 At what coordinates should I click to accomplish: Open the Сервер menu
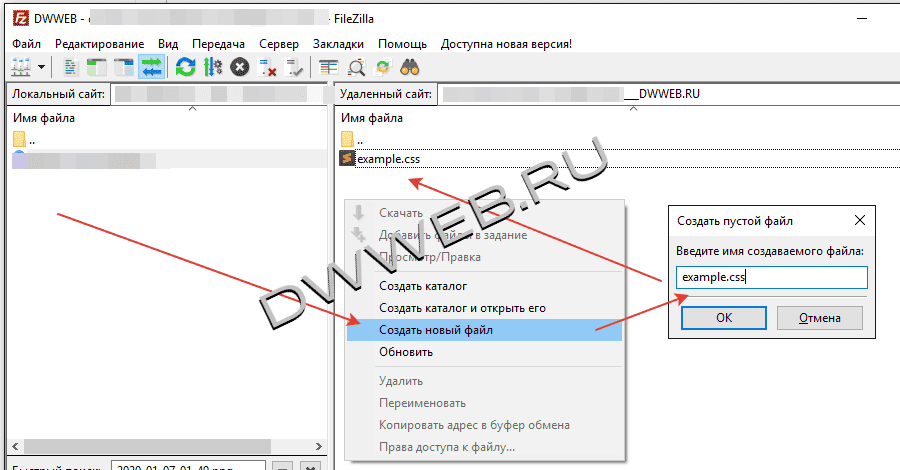tap(279, 44)
